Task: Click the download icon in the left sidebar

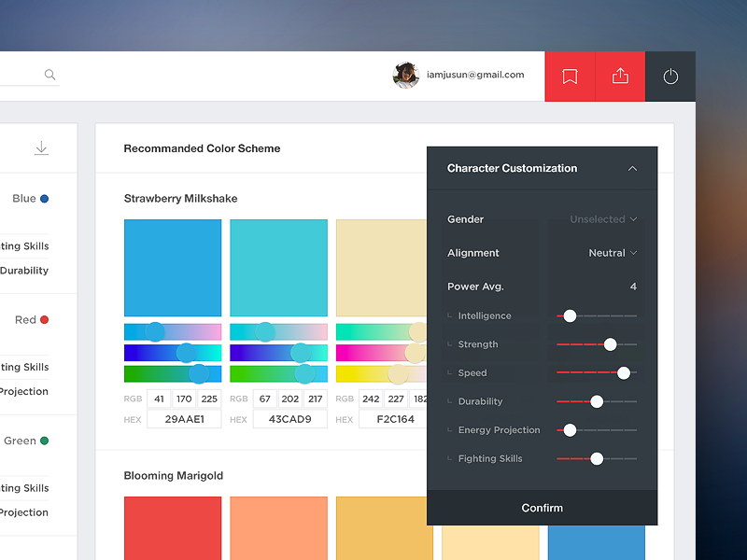Action: pyautogui.click(x=41, y=147)
